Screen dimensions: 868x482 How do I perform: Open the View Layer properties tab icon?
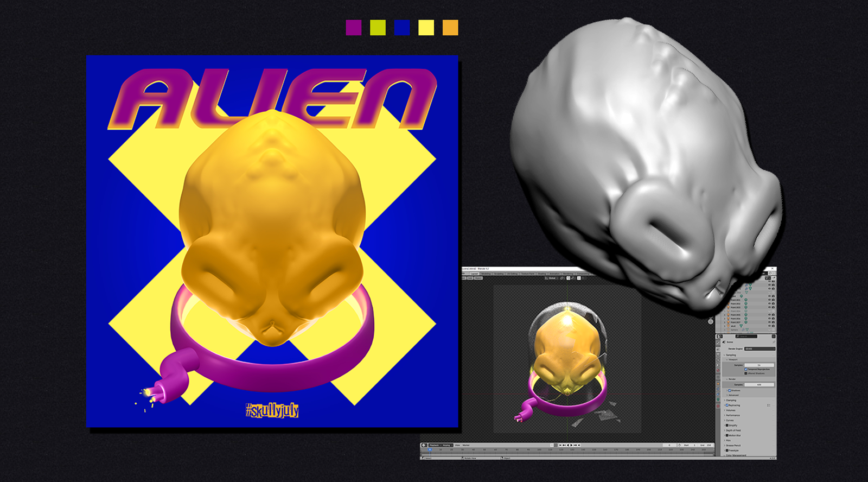(718, 359)
